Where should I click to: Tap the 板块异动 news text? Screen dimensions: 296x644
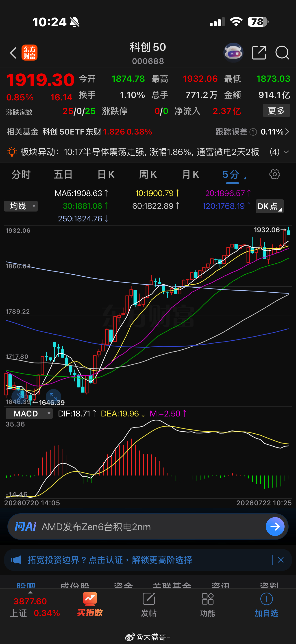coord(140,152)
